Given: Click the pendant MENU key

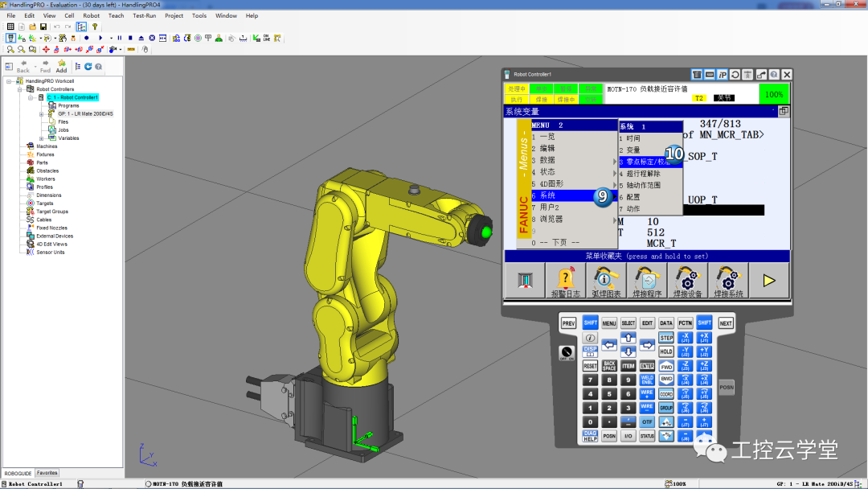Looking at the screenshot, I should [x=609, y=323].
